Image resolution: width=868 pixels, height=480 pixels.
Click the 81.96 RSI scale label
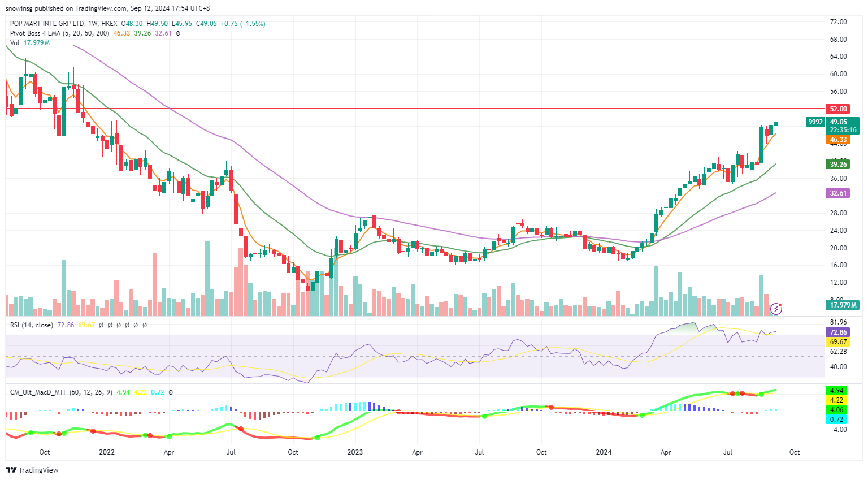pos(838,322)
